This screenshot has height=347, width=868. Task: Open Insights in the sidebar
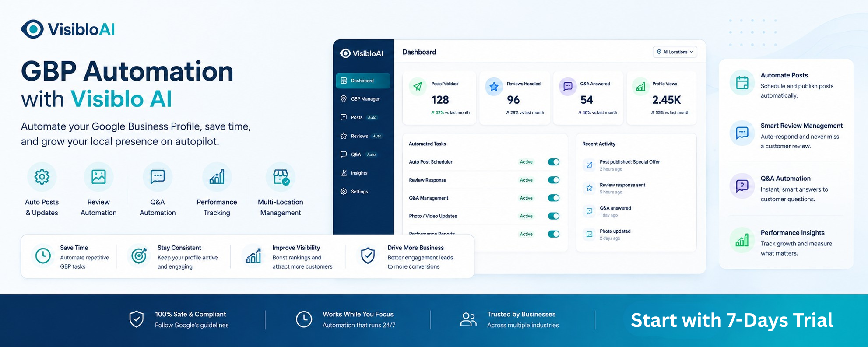(363, 173)
